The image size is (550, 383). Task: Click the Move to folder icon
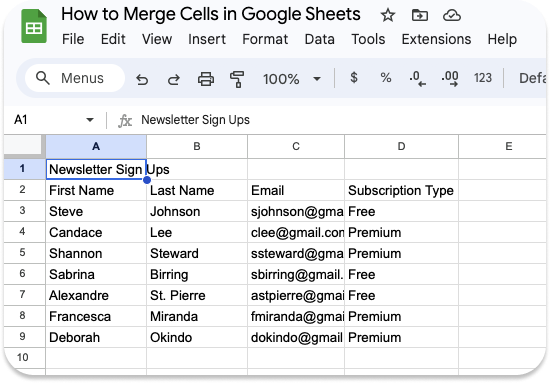(x=420, y=15)
